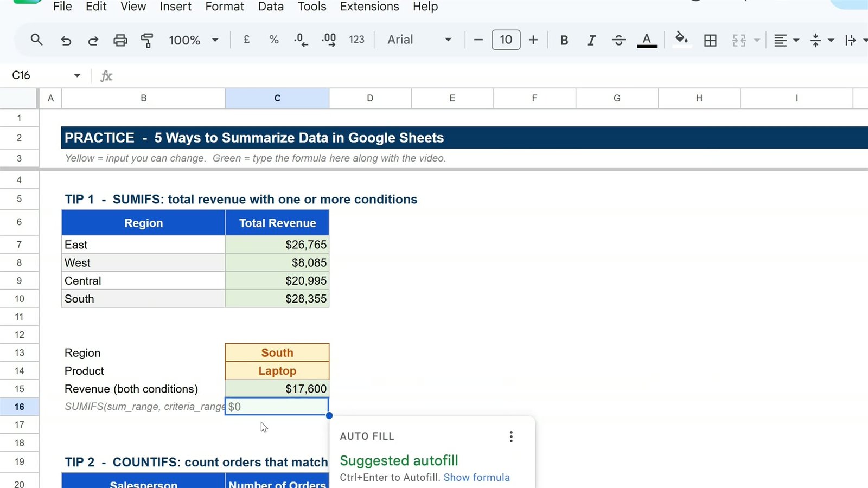Click the TIP 2 COUNTIFS heading
Image resolution: width=868 pixels, height=488 pixels.
coord(196,462)
